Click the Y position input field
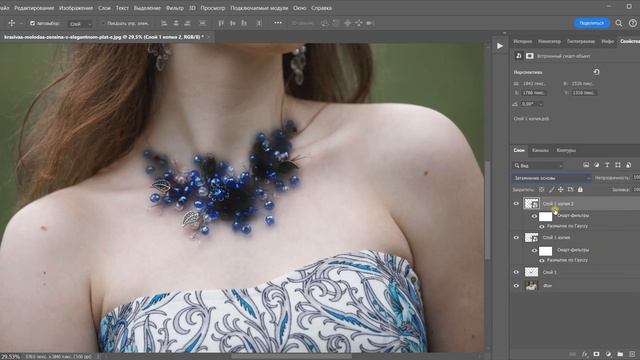This screenshot has width=640, height=360. [x=584, y=93]
